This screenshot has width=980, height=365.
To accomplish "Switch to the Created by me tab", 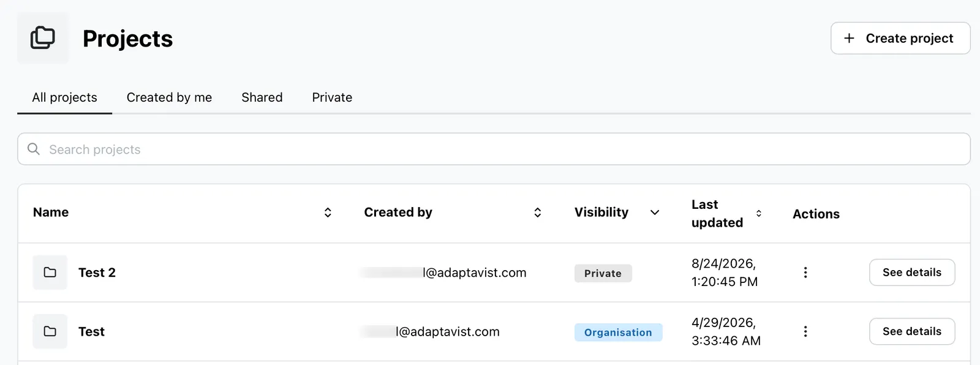I will [x=169, y=97].
